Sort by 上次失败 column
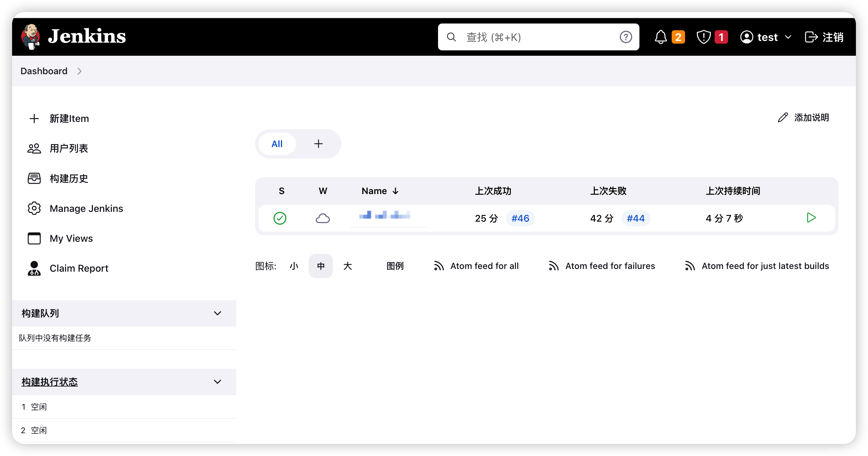The image size is (868, 456). [x=608, y=191]
